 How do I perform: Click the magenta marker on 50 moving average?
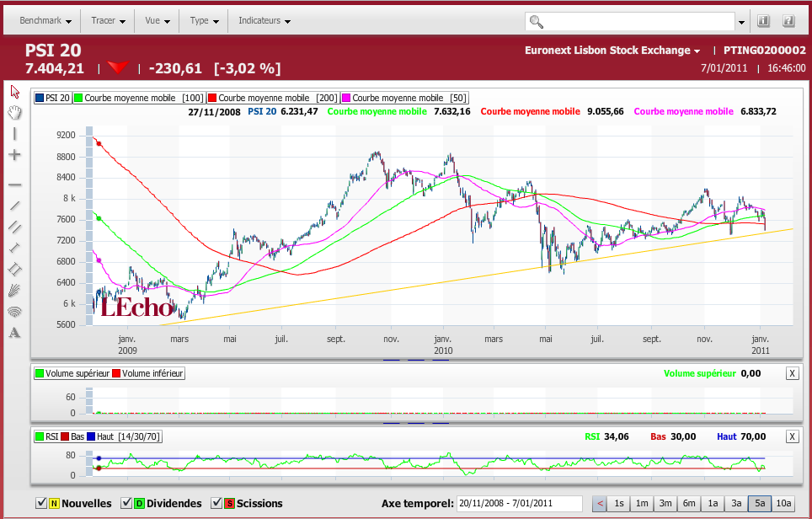99,260
